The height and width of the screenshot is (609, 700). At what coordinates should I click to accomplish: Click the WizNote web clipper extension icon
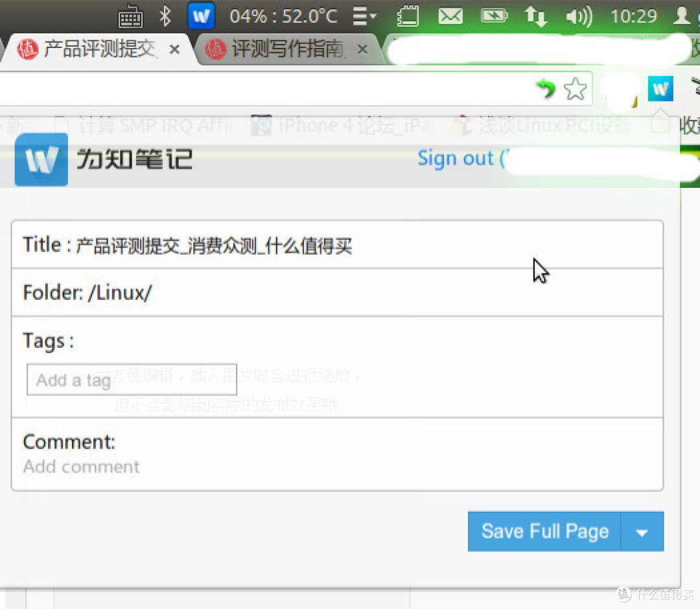[660, 89]
